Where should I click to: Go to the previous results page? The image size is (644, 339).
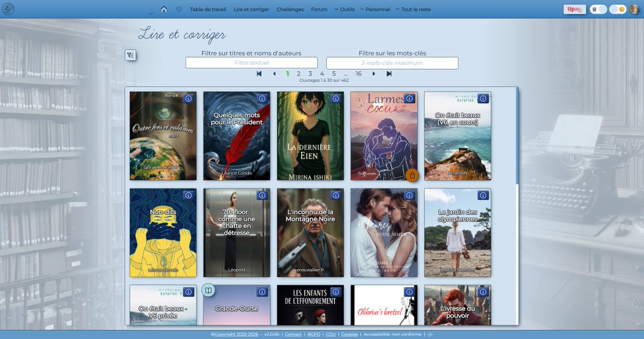click(274, 74)
